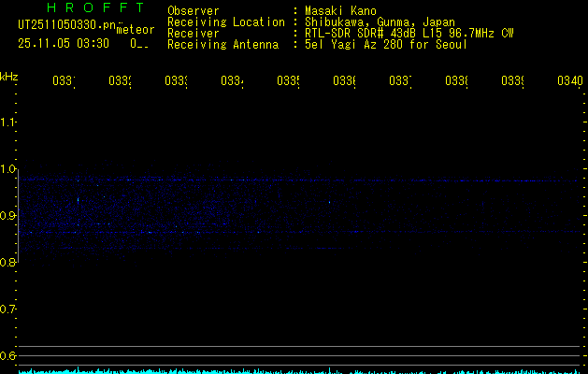
Task: Click the 25.11.05 03:30 date stamp
Action: (x=64, y=43)
